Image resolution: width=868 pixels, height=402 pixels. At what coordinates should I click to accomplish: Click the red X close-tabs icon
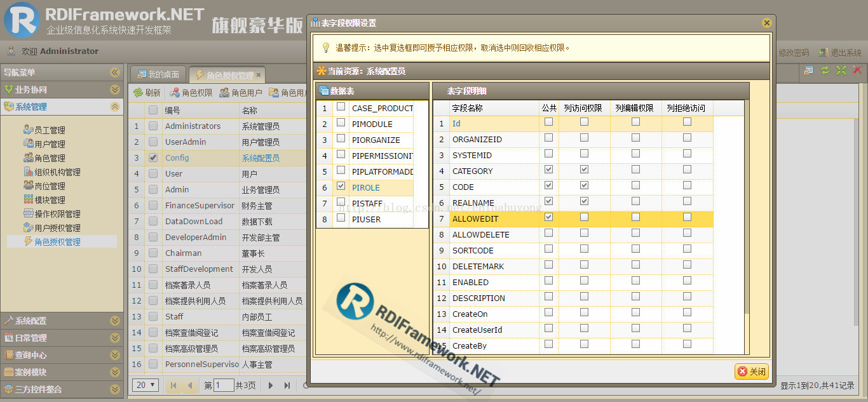[857, 70]
